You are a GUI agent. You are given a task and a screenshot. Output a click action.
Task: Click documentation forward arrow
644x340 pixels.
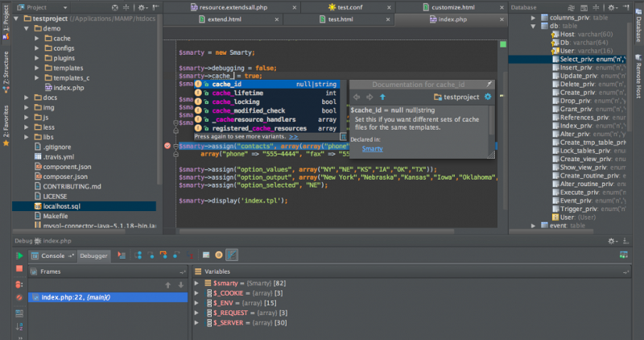coord(369,97)
